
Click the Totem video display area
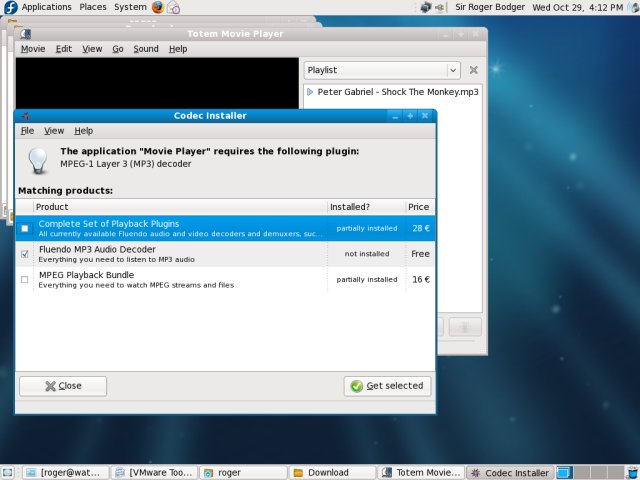click(157, 83)
